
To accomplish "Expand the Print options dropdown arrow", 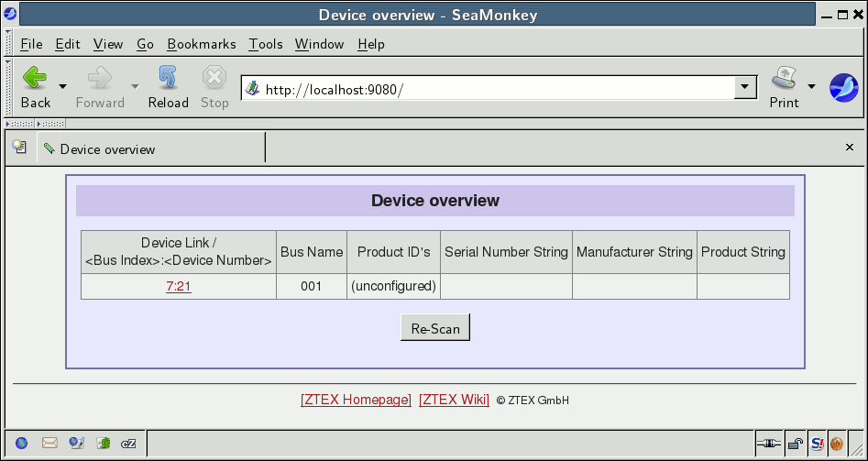I will 811,87.
